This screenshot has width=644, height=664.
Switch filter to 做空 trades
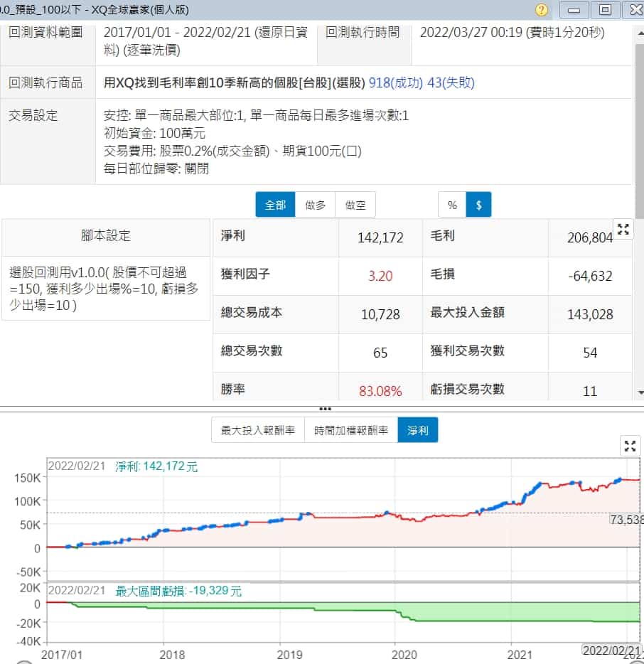tap(355, 205)
